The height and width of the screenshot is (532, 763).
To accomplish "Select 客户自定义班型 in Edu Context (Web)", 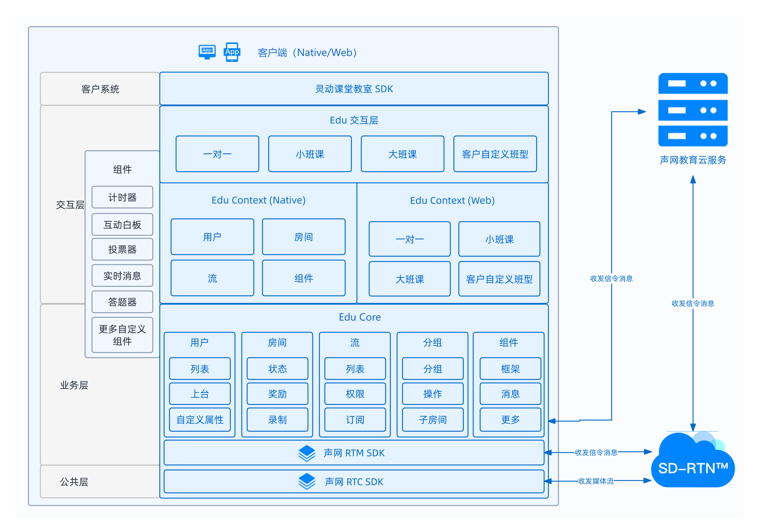I will (499, 279).
